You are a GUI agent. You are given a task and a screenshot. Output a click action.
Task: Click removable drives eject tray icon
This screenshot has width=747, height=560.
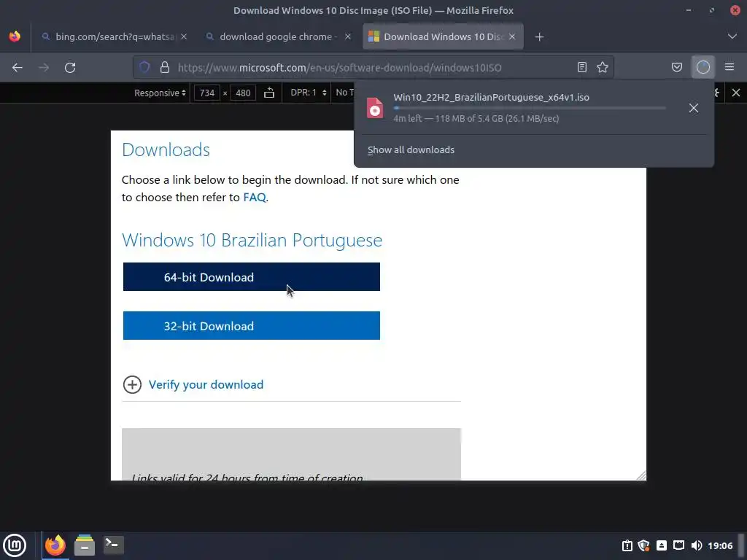point(661,545)
